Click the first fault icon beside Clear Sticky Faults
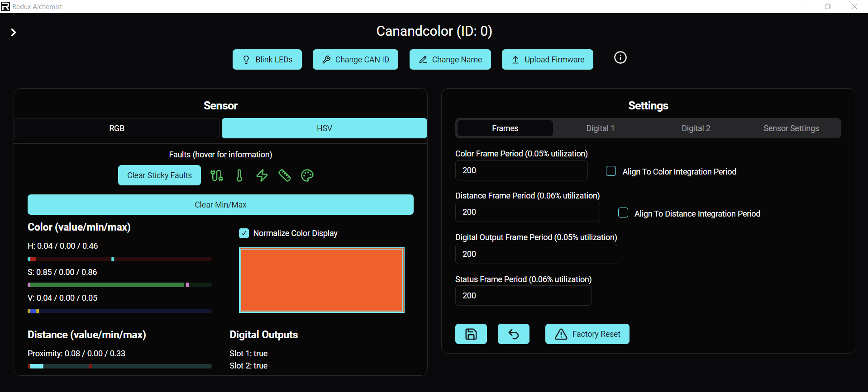Viewport: 868px width, 392px height. (217, 175)
